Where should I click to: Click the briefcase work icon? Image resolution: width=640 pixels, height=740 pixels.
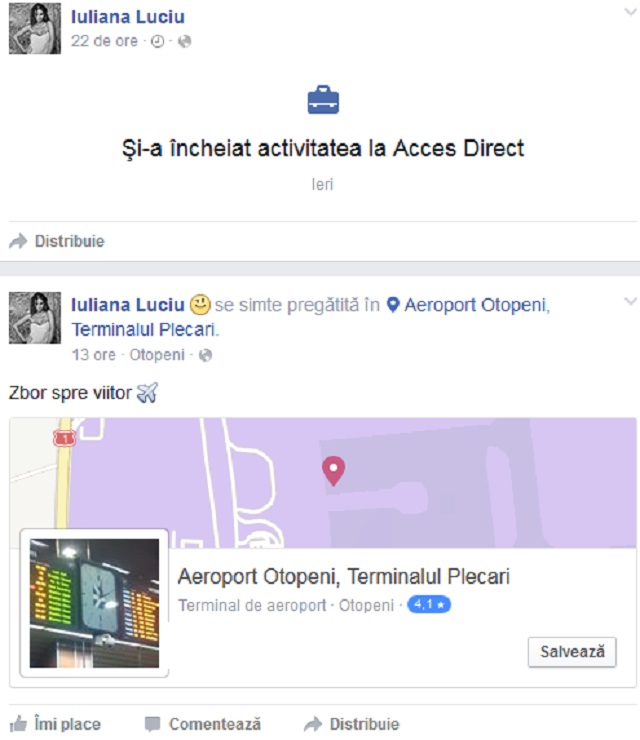click(x=323, y=100)
